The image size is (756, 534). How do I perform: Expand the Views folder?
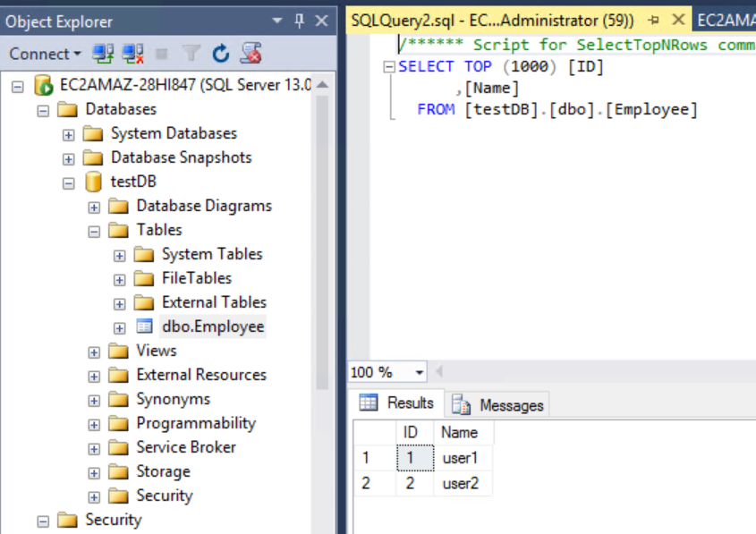[94, 352]
